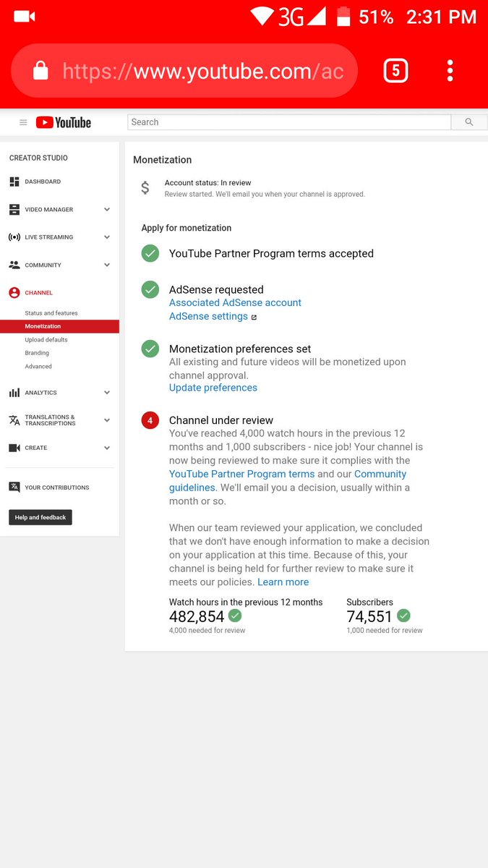
Task: Open Associated AdSense account link
Action: click(x=235, y=302)
